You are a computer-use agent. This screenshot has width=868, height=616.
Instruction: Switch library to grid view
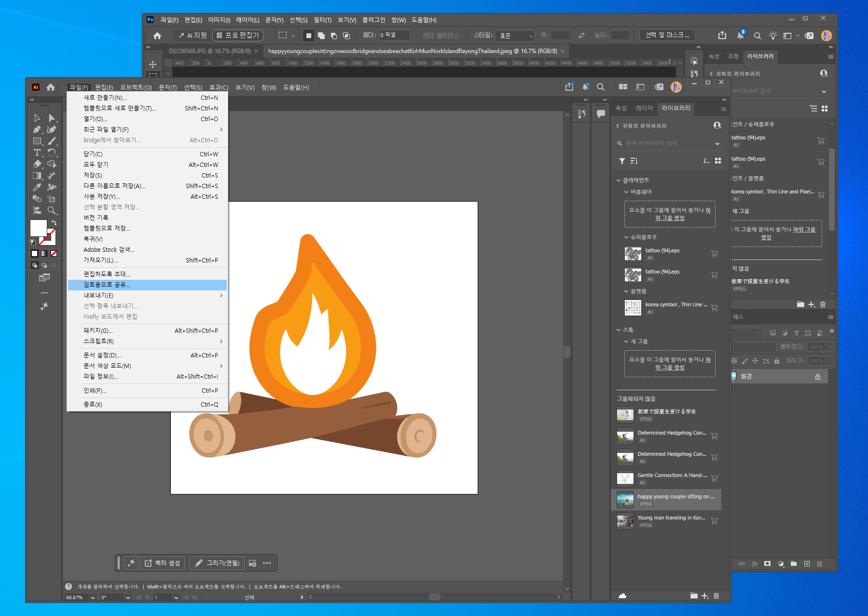point(718,161)
